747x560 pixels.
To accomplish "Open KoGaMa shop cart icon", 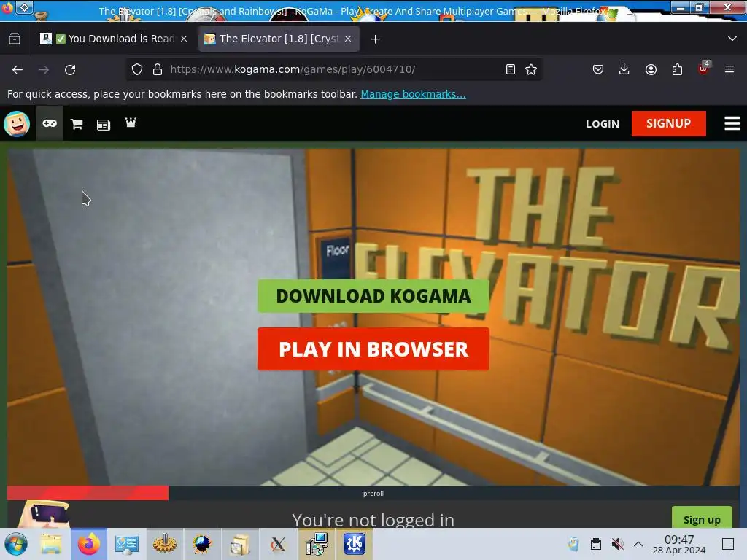I will pos(77,124).
